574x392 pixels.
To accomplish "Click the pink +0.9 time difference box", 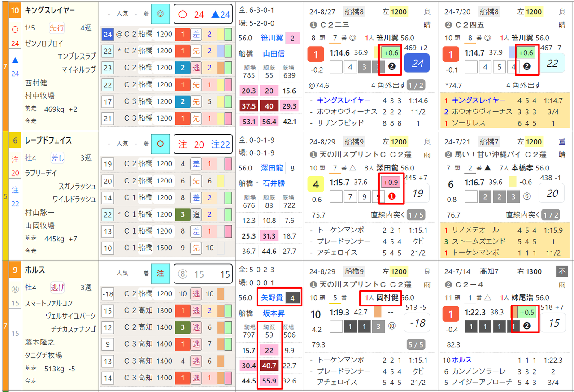I will [x=390, y=182].
